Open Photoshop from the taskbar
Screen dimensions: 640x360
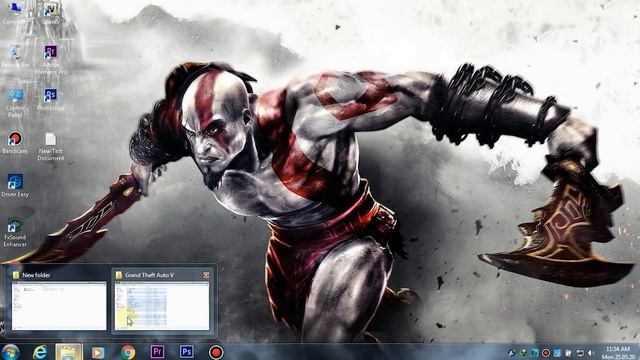187,352
